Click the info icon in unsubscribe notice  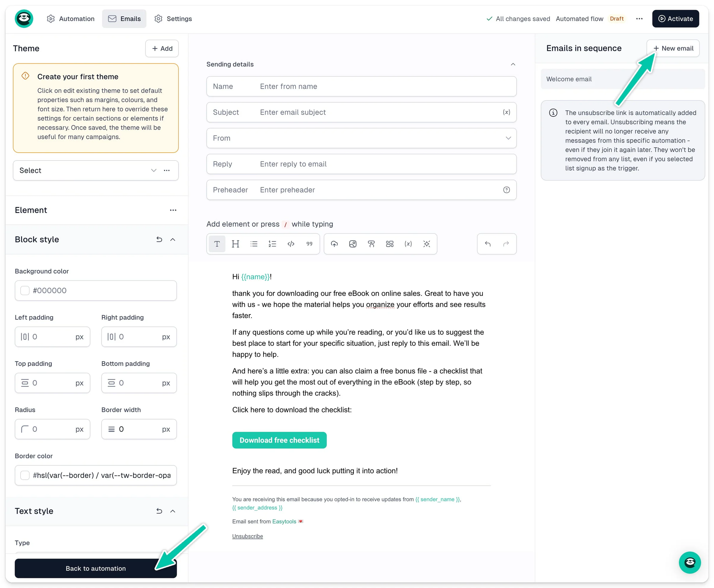(x=553, y=113)
